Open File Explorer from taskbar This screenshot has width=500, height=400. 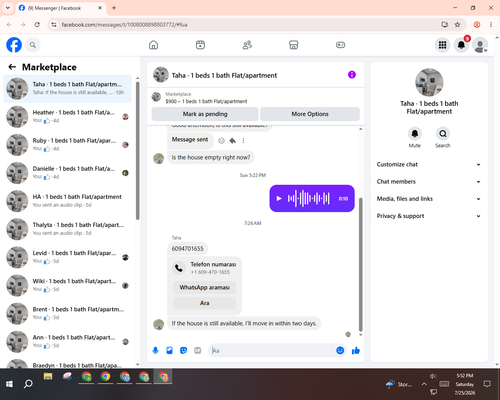[x=48, y=377]
